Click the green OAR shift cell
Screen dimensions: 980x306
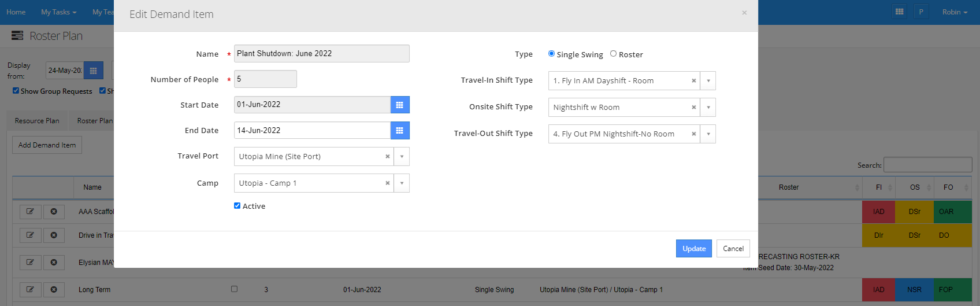pos(952,212)
